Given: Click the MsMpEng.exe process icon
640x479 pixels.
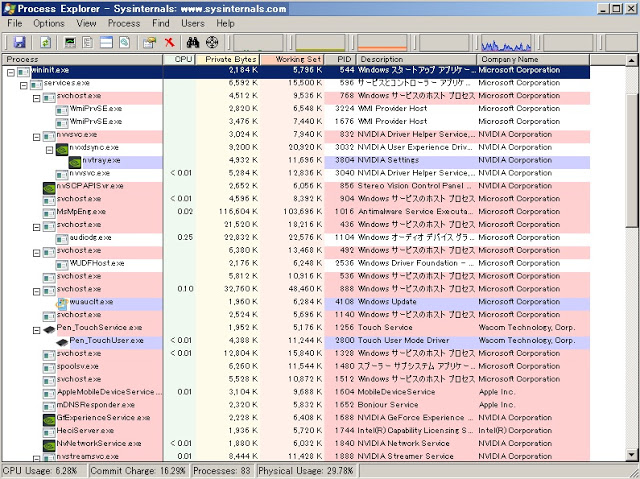Looking at the screenshot, I should (x=49, y=213).
